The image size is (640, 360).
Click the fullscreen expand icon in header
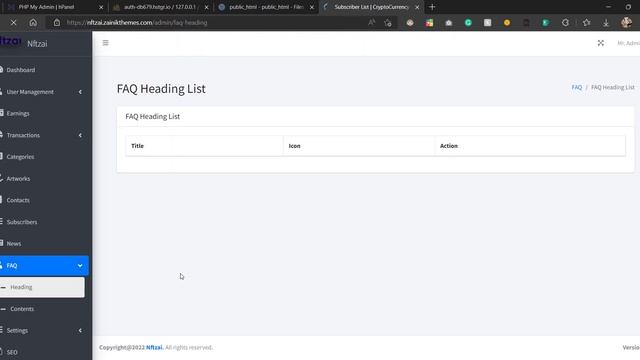[x=600, y=43]
